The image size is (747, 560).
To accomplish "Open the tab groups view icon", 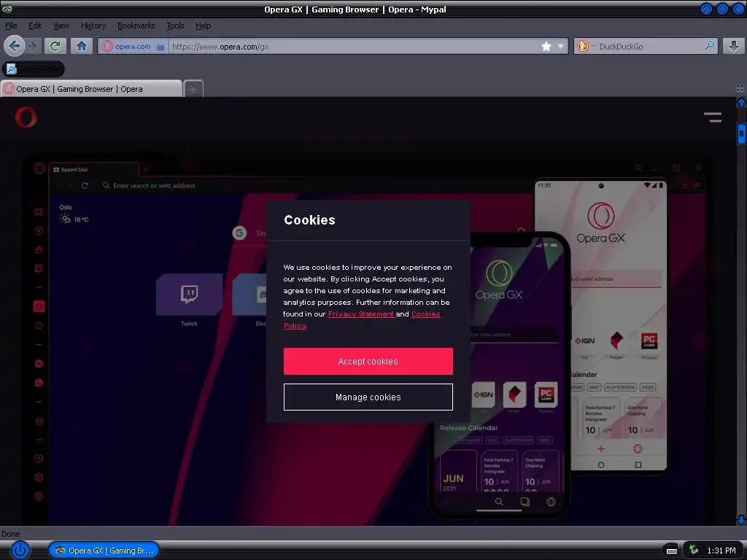I will click(740, 88).
